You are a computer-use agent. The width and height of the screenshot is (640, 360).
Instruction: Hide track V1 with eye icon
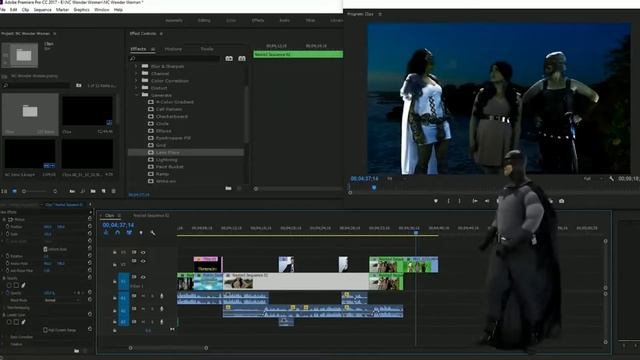click(143, 277)
